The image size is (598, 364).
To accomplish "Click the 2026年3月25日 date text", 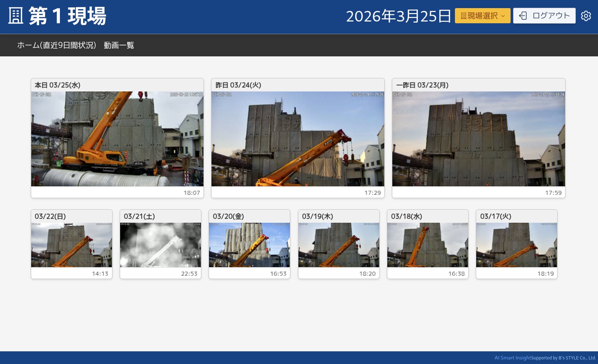I will pyautogui.click(x=399, y=16).
